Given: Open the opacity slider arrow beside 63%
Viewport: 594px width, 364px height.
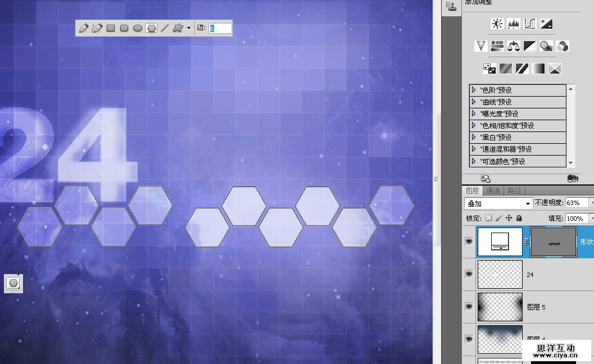Looking at the screenshot, I should pyautogui.click(x=590, y=203).
